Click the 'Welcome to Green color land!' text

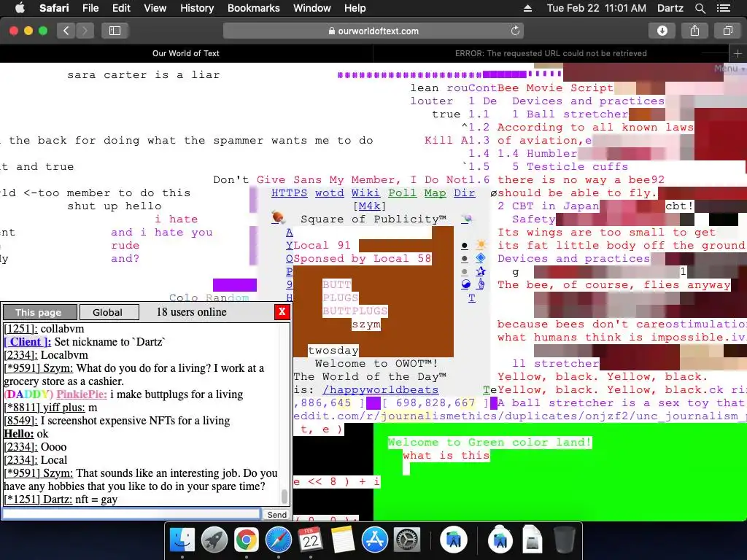click(489, 443)
